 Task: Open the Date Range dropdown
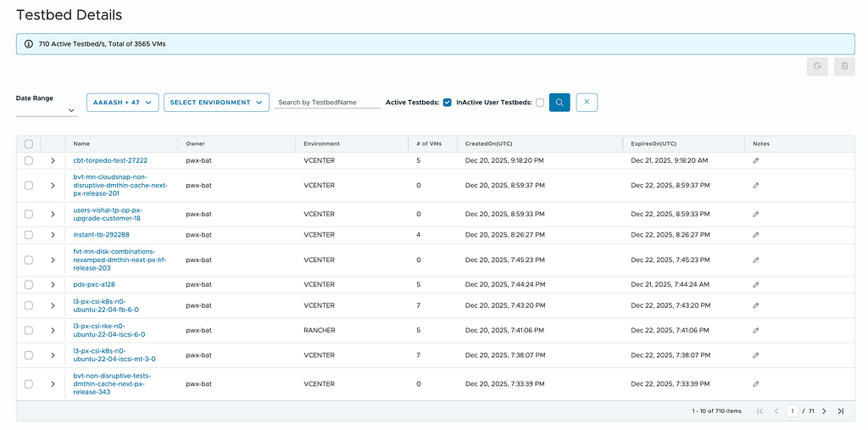(x=47, y=109)
